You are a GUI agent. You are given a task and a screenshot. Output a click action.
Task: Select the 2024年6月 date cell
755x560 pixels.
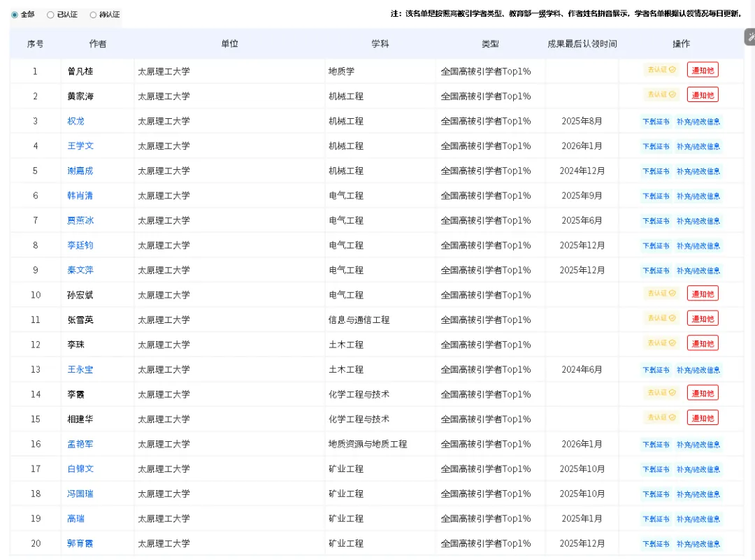pos(582,370)
